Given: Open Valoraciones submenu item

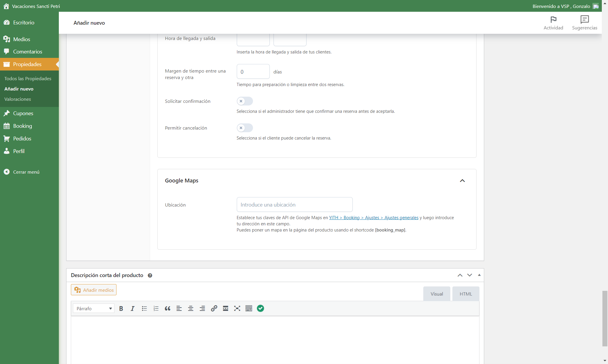Looking at the screenshot, I should (18, 99).
